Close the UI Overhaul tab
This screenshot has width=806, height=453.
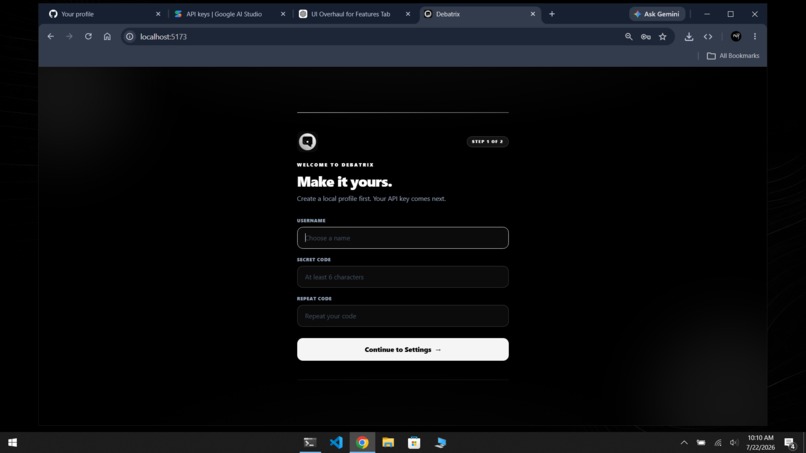pos(408,14)
